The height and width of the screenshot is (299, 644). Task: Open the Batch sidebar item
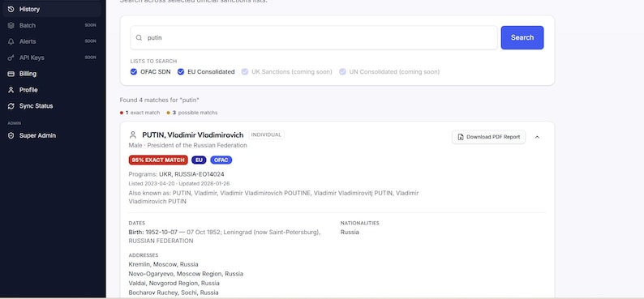coord(51,25)
